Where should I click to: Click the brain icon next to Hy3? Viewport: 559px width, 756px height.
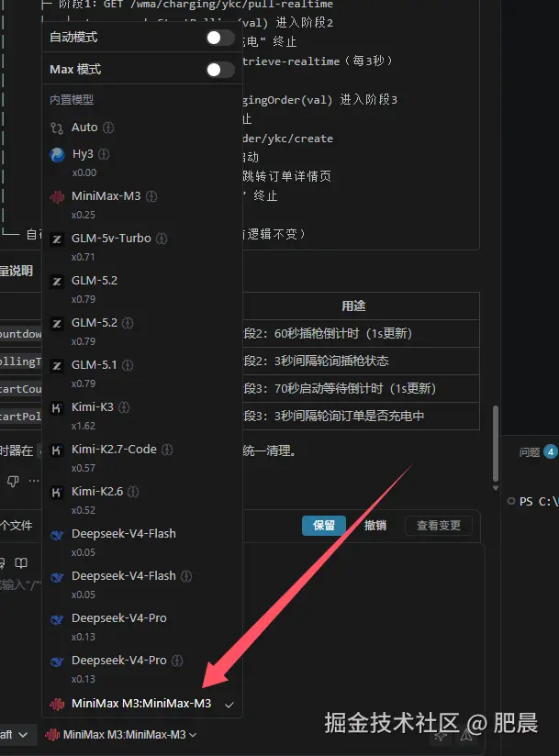pyautogui.click(x=104, y=154)
